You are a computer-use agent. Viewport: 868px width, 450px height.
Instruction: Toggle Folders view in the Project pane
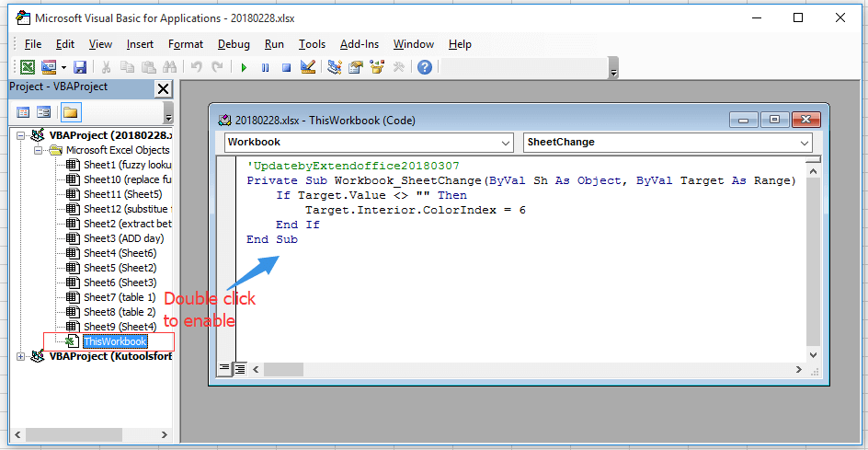point(70,112)
